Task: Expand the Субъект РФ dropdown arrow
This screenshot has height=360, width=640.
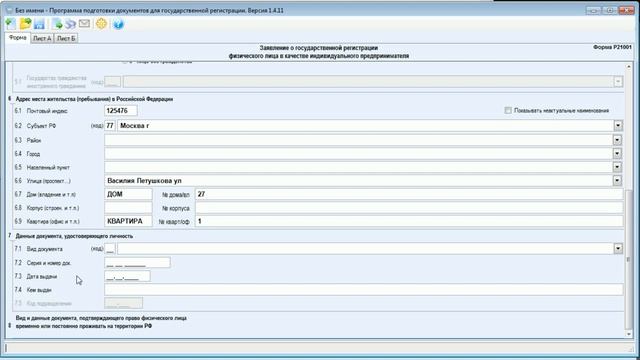Action: point(618,126)
